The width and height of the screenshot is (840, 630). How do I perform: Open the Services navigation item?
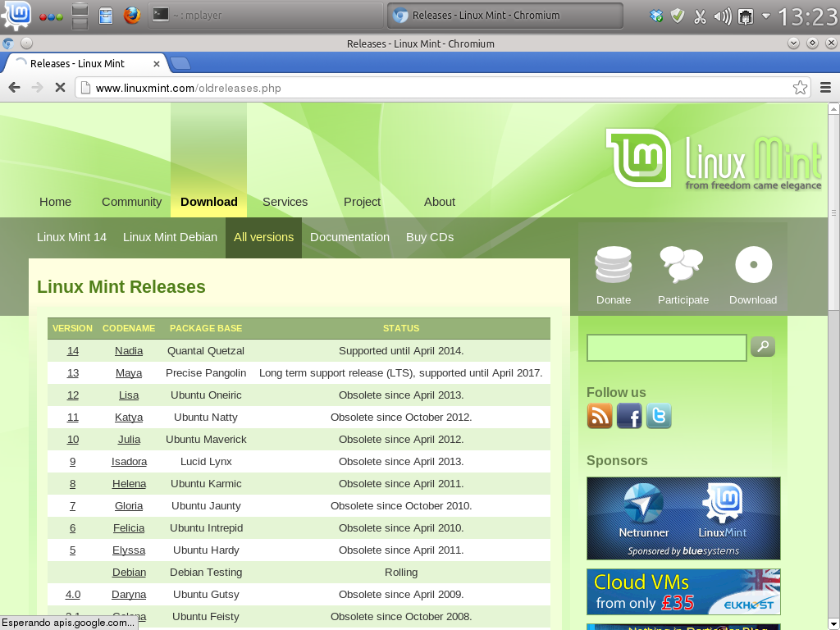(x=285, y=202)
